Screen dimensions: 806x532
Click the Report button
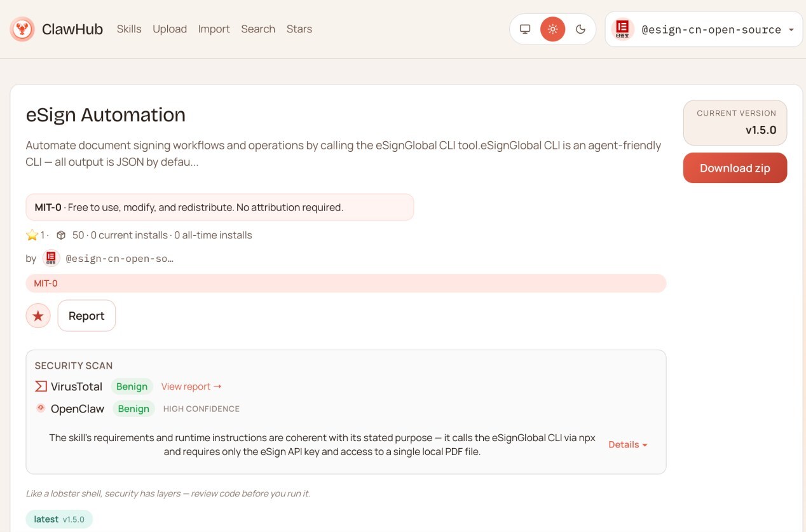86,316
